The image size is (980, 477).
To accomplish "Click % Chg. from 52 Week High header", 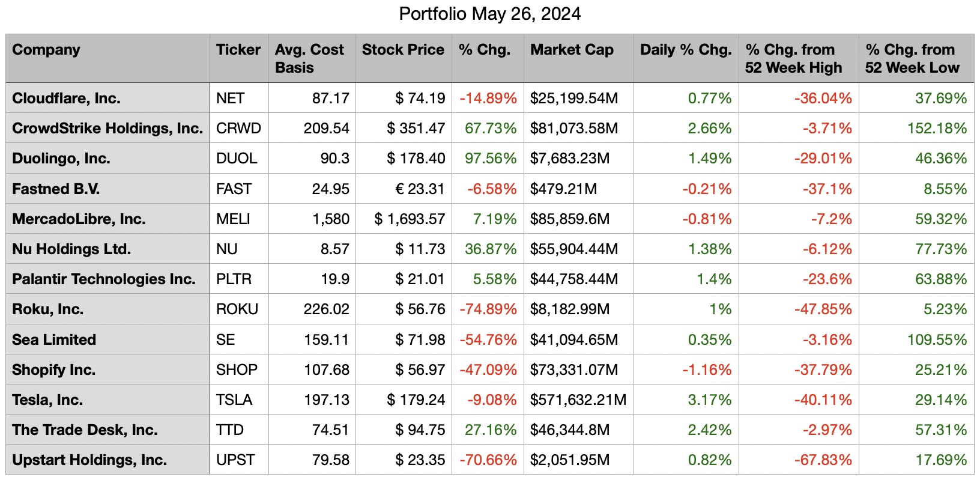I will coord(793,58).
